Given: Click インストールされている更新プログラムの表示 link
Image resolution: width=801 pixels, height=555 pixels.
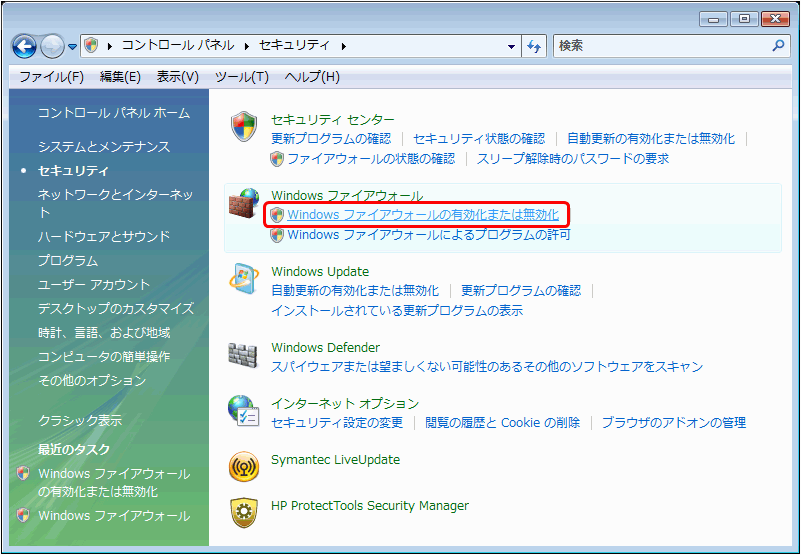Looking at the screenshot, I should (397, 311).
